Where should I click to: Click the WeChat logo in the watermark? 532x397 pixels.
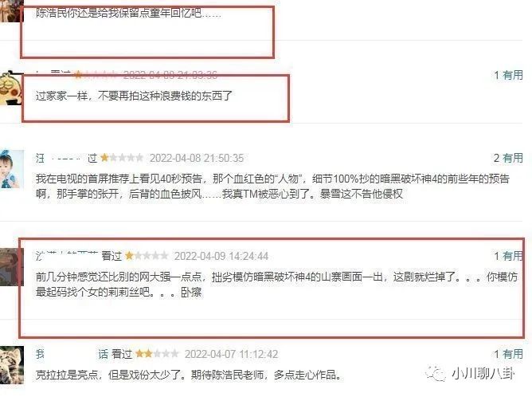pyautogui.click(x=436, y=374)
